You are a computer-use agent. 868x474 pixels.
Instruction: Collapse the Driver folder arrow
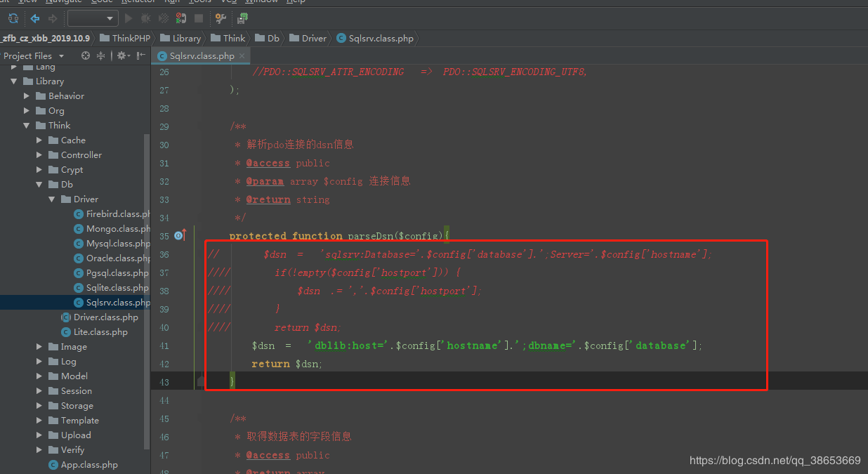click(52, 199)
